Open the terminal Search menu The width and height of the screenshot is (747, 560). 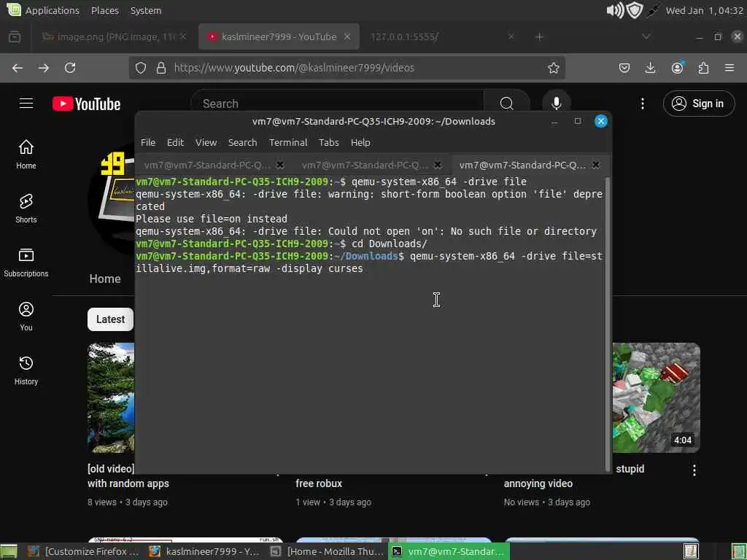(242, 142)
